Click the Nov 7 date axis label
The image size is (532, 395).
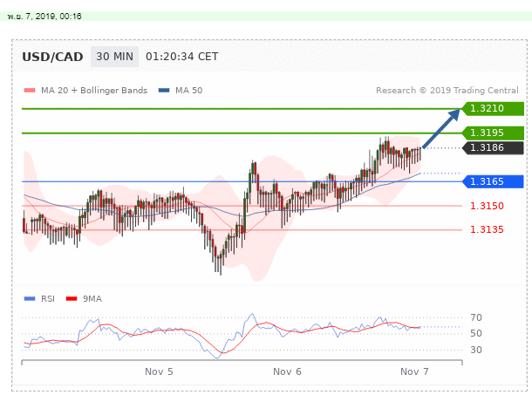point(414,372)
